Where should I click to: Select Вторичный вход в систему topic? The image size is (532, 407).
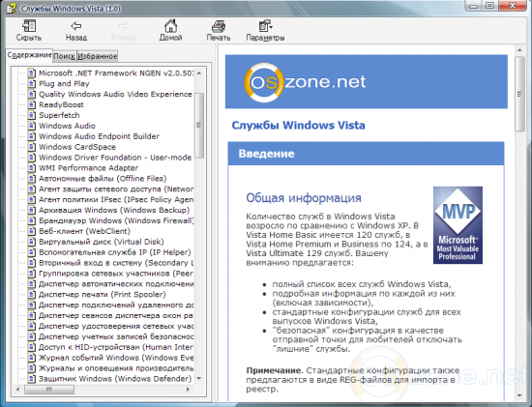[x=116, y=263]
